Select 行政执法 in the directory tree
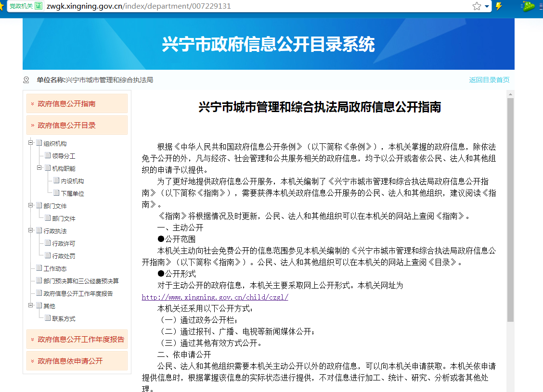This screenshot has height=392, width=543. (x=55, y=231)
